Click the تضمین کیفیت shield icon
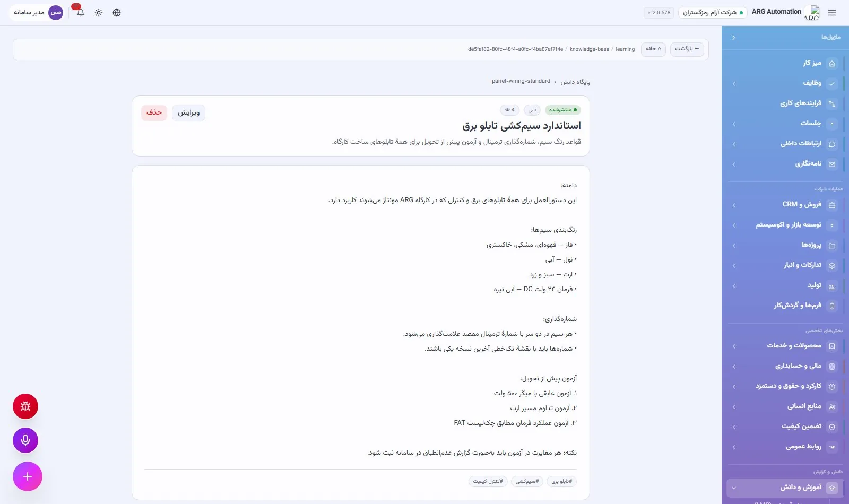The height and width of the screenshot is (504, 849). [832, 427]
